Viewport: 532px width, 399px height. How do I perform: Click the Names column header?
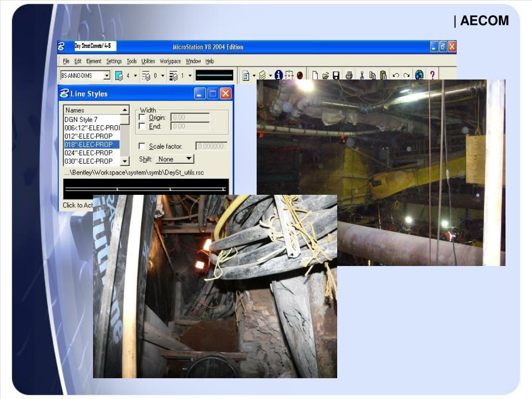[x=92, y=110]
